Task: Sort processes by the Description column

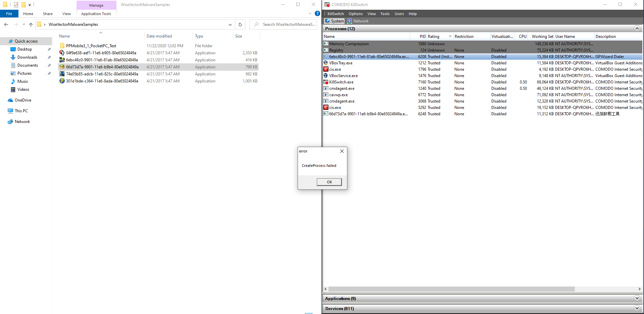Action: 618,37
